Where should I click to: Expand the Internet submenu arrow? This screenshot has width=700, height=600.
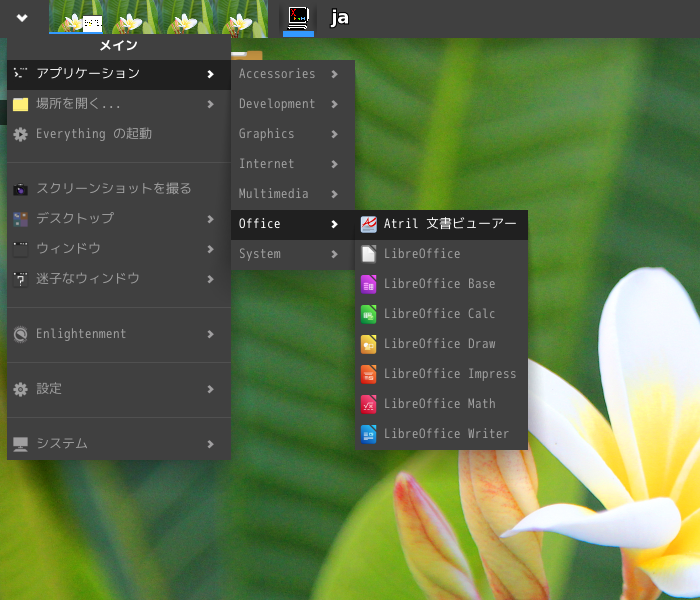click(x=334, y=164)
